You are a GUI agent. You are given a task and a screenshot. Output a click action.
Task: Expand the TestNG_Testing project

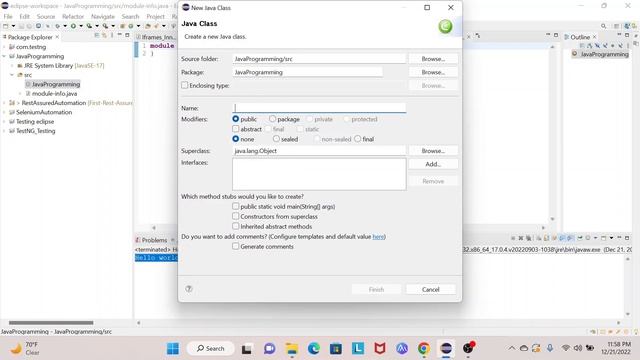point(4,131)
